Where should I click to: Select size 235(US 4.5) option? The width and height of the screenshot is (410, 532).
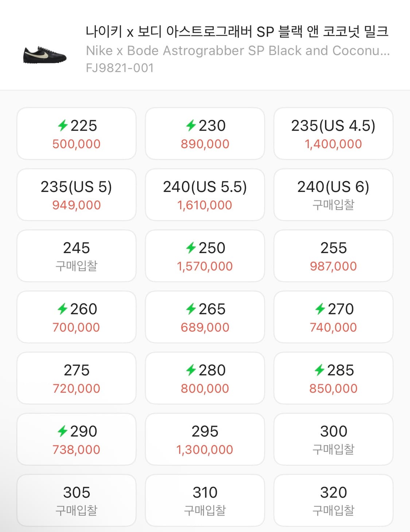[x=333, y=134]
